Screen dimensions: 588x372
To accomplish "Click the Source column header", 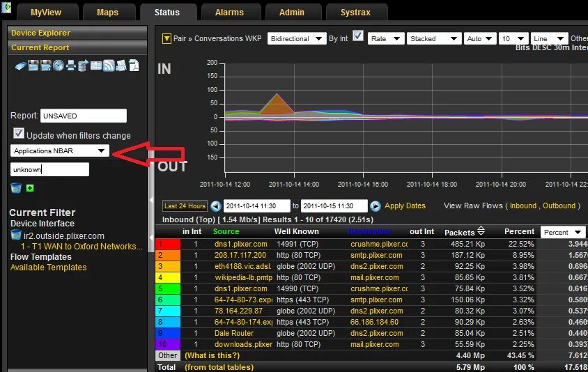I will [x=226, y=231].
